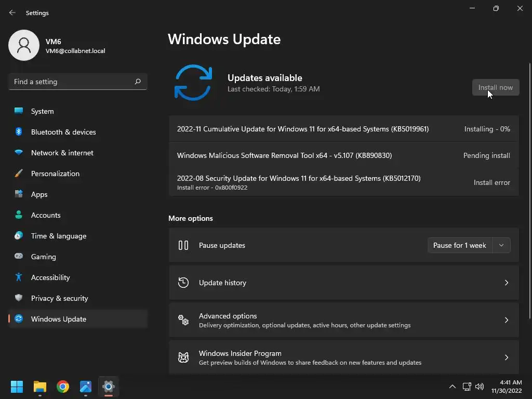Click the volume speaker tray icon
The image size is (532, 399).
point(480,387)
